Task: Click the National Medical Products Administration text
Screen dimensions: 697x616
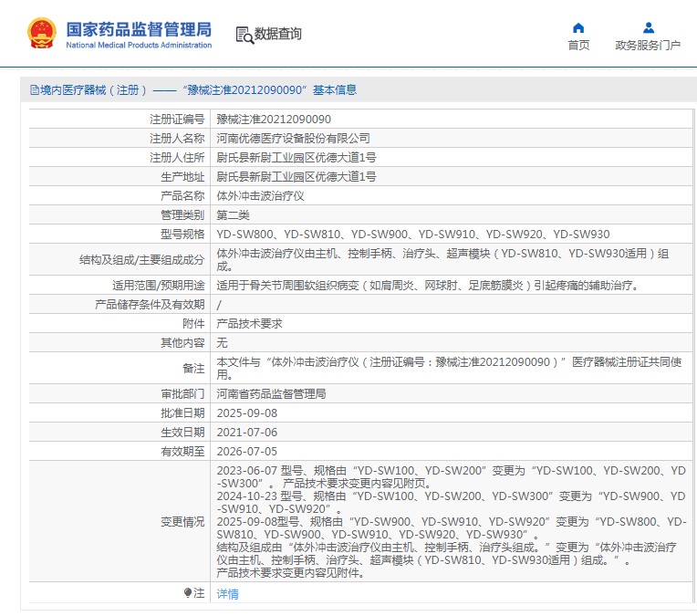Action: [139, 45]
